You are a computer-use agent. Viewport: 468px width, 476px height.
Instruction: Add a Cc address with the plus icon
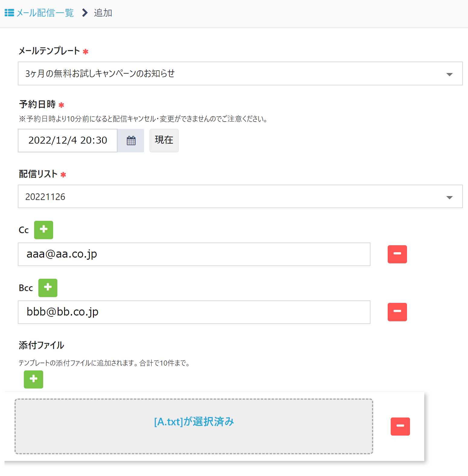tap(43, 230)
